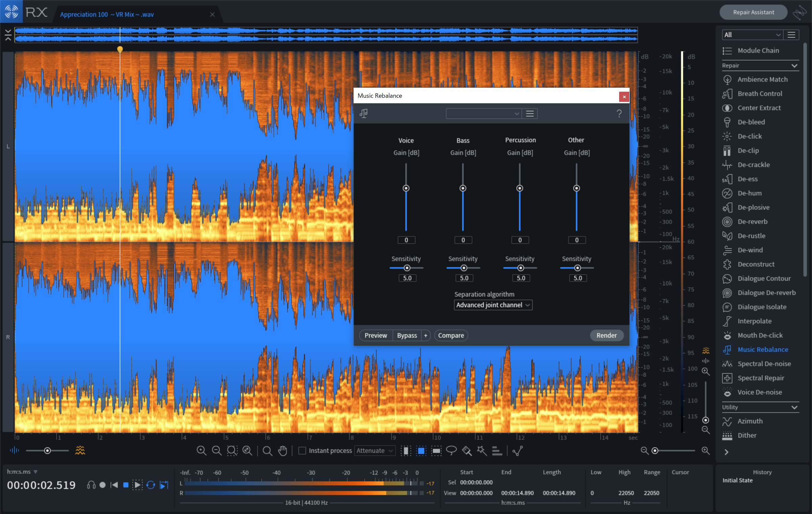Adjust the waveform/spectrogram balance slider

(47, 451)
